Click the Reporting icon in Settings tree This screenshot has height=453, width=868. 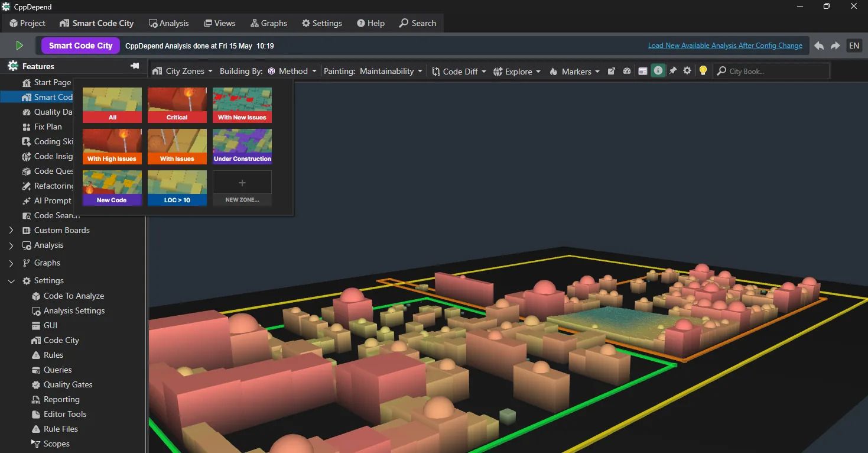pyautogui.click(x=35, y=399)
